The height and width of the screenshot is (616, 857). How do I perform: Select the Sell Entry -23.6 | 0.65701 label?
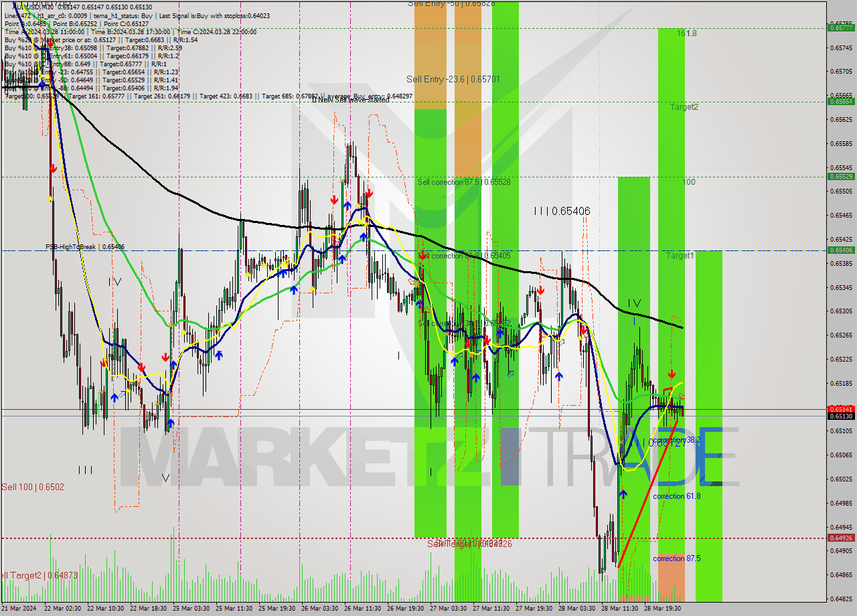point(453,79)
